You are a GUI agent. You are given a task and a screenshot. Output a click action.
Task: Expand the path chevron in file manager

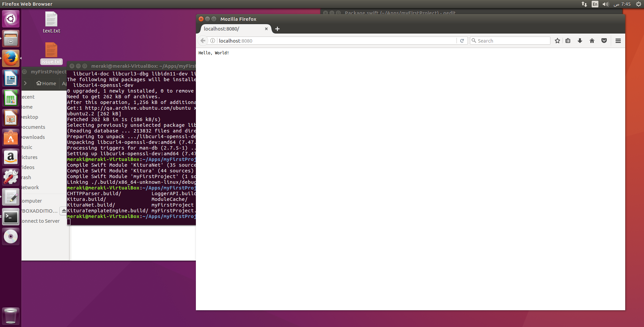click(26, 83)
